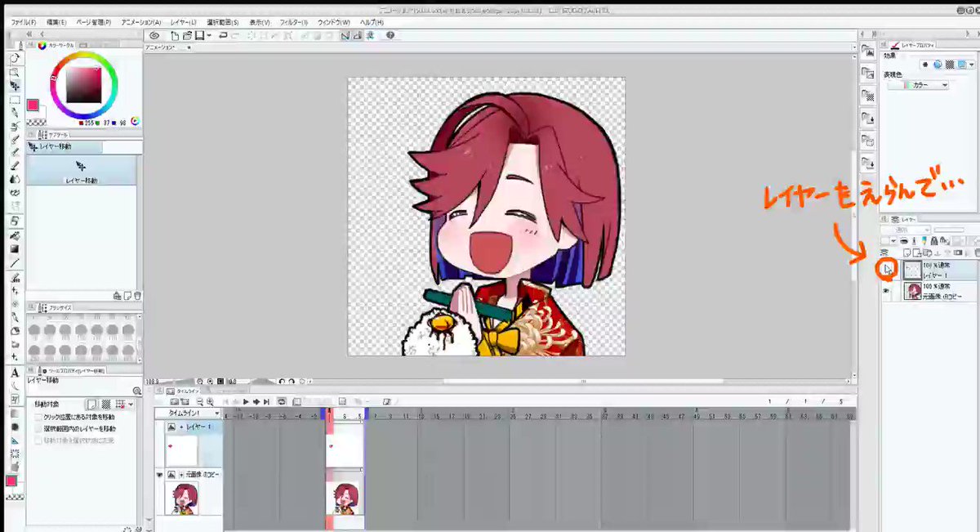The width and height of the screenshot is (980, 532).
Task: Create a new file from the toolbar
Action: tap(174, 36)
